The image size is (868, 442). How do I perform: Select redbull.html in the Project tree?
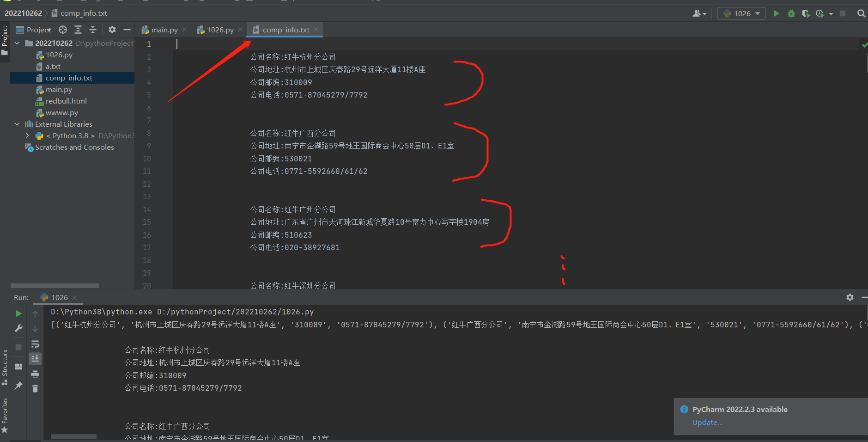[66, 101]
